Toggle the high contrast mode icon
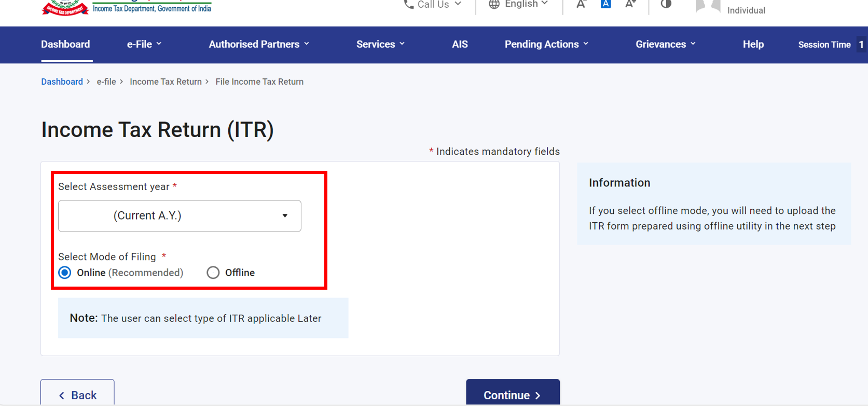868x406 pixels. click(x=666, y=4)
